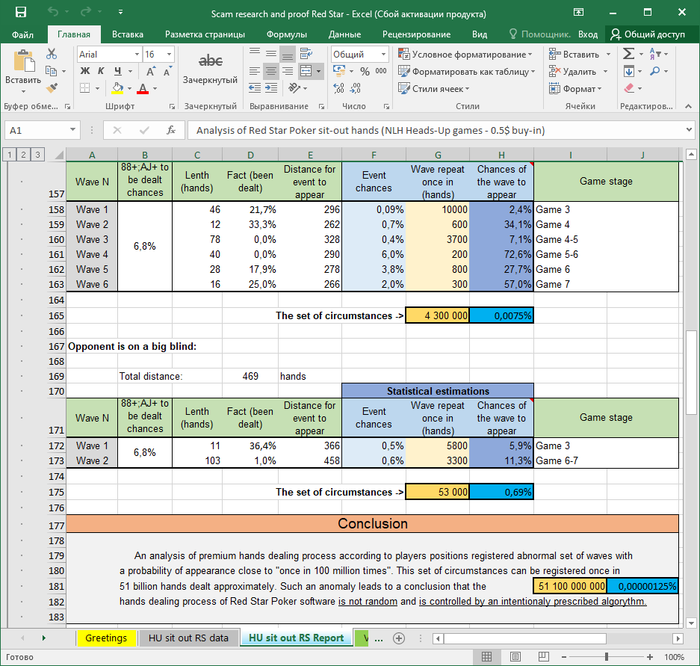Switch to page layout view
Image resolution: width=700 pixels, height=666 pixels.
(x=515, y=657)
